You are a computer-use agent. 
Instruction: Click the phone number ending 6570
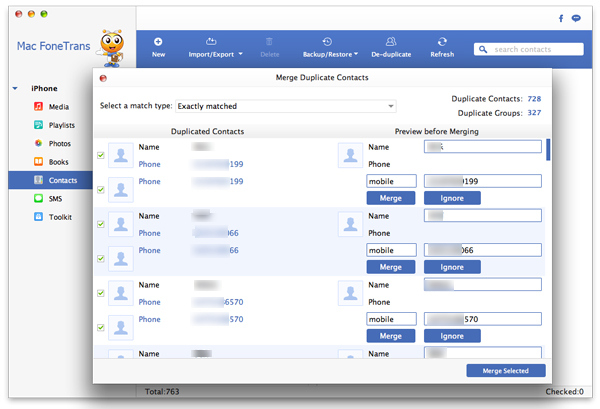point(217,302)
